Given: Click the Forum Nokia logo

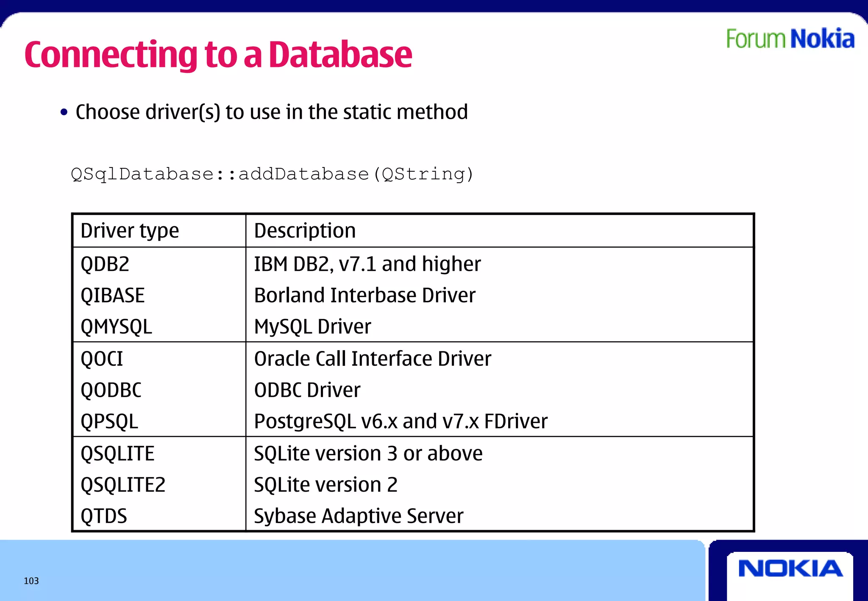Looking at the screenshot, I should 790,39.
